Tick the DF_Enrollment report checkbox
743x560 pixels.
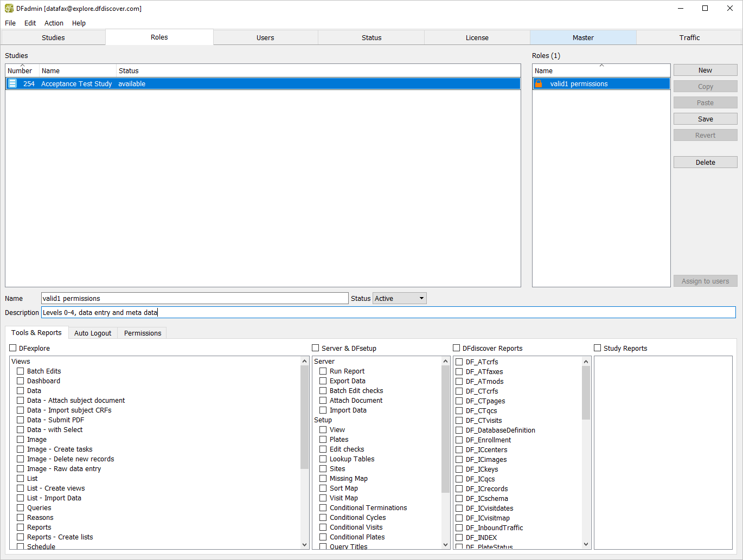coord(459,440)
